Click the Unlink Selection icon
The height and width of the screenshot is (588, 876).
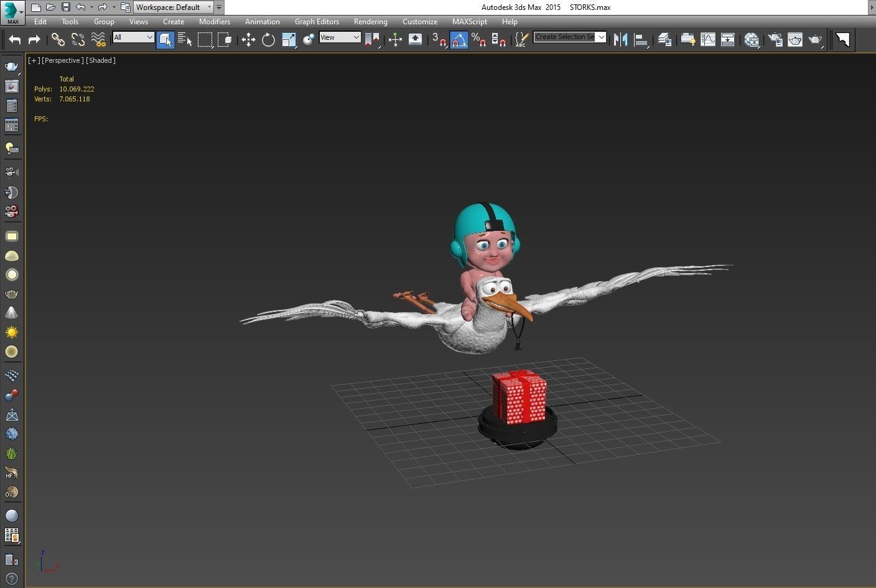click(x=78, y=39)
